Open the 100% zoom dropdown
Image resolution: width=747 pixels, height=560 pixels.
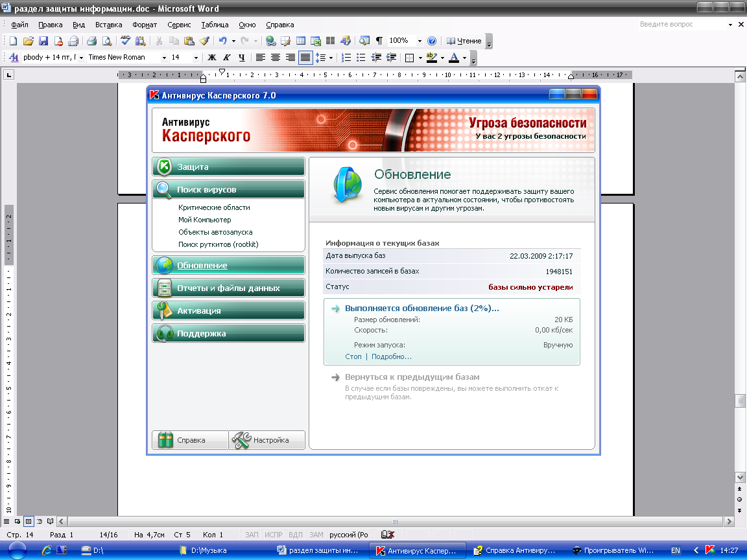click(420, 41)
